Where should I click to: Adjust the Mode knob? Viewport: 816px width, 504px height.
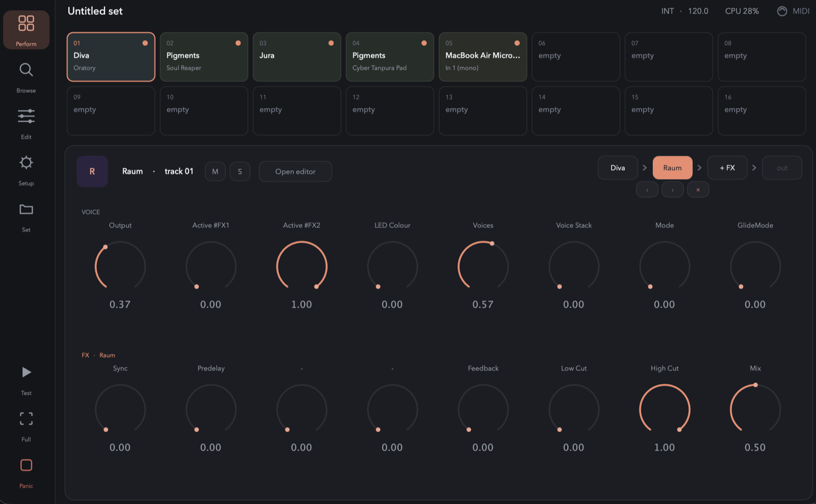click(665, 266)
